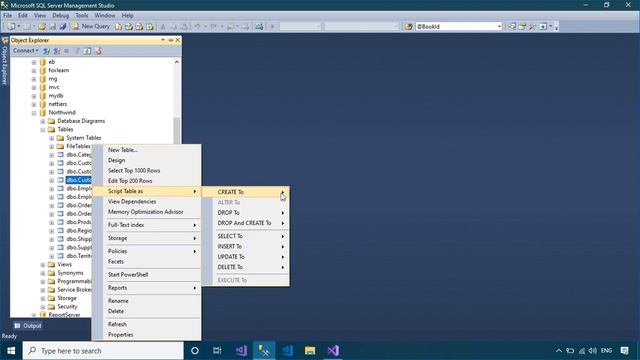
Task: Select DELETE To in script submenu
Action: (x=246, y=267)
